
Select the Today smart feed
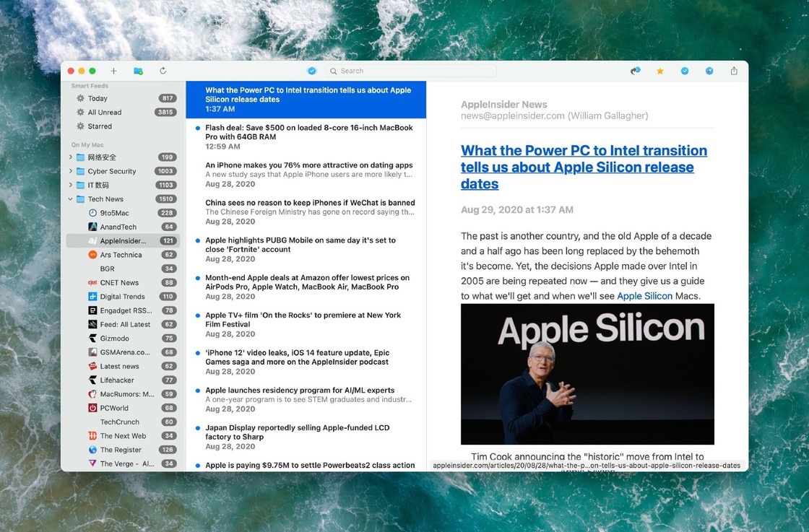(123, 98)
